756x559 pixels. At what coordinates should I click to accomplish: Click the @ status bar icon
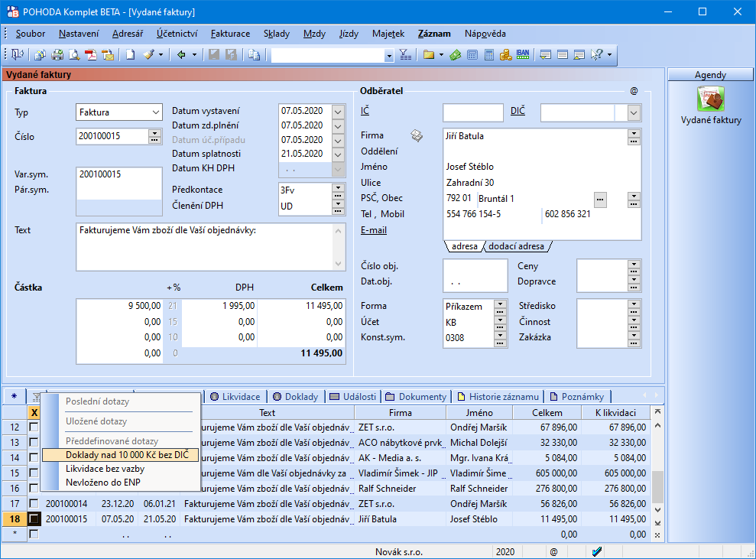coord(553,552)
